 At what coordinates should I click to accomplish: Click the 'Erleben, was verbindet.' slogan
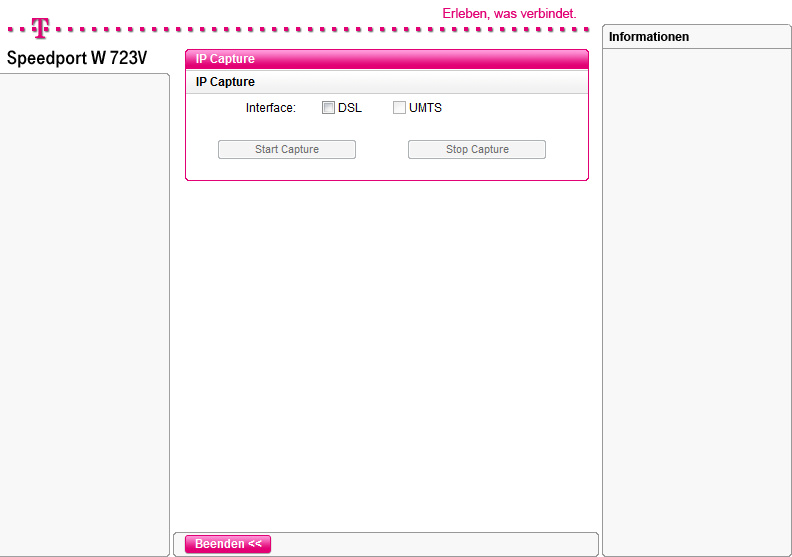click(509, 14)
